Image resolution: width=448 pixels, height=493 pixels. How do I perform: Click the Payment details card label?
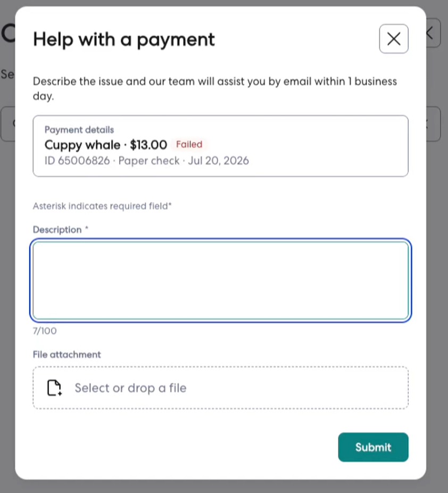click(x=79, y=130)
